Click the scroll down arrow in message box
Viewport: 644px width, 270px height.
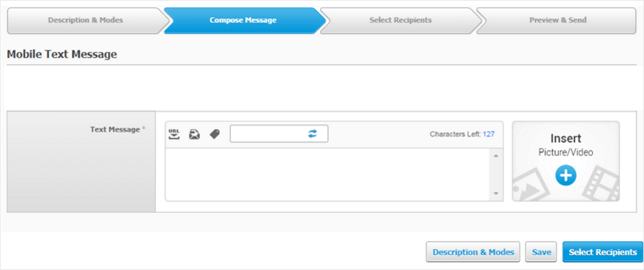pos(496,193)
